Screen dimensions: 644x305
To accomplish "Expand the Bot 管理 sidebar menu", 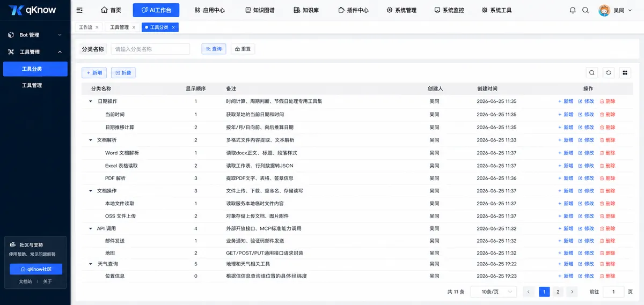I will coord(35,35).
